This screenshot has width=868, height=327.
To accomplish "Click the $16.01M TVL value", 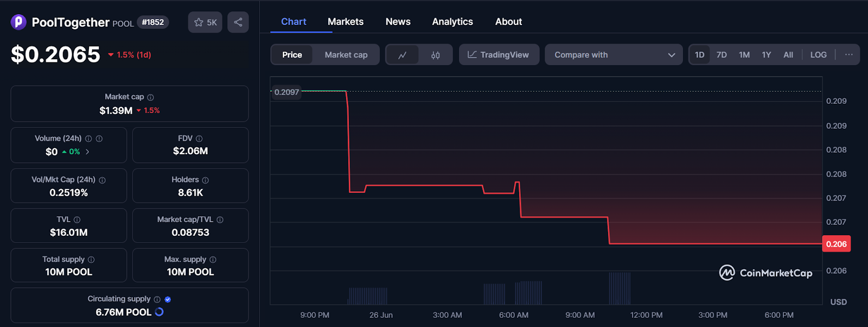I will 69,232.
